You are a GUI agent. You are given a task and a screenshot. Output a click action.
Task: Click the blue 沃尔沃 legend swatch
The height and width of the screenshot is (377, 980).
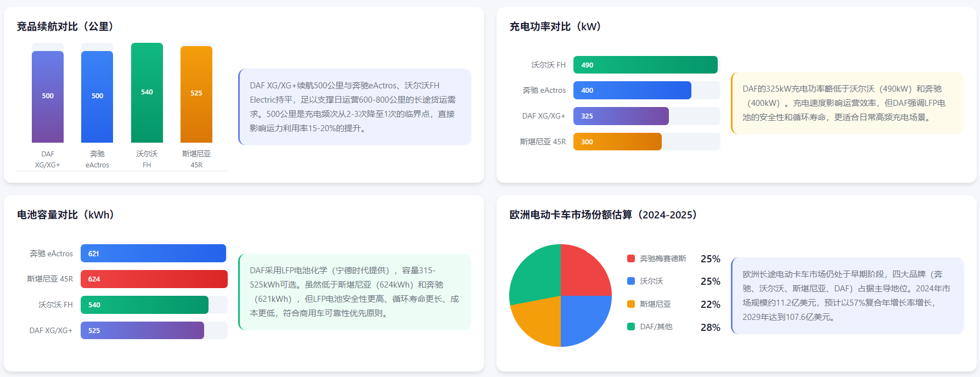[x=631, y=281]
